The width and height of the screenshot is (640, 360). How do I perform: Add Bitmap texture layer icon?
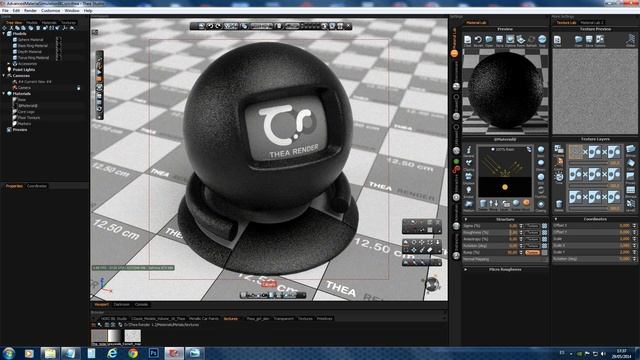point(631,150)
